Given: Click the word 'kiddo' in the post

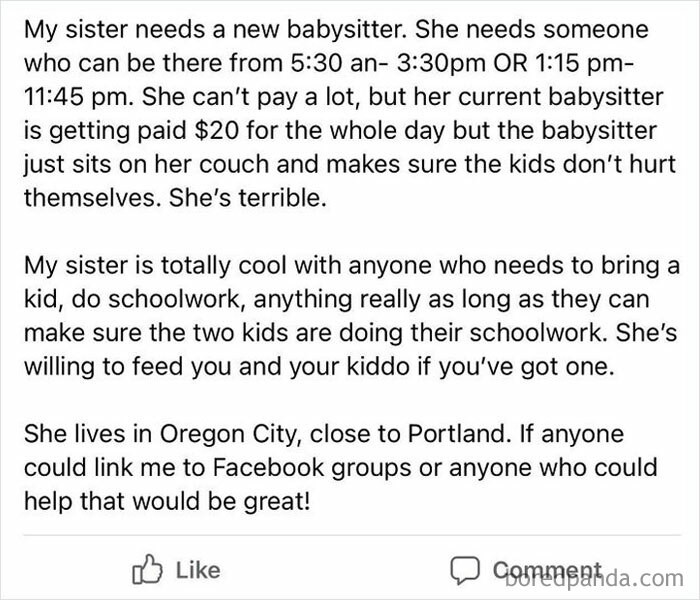Looking at the screenshot, I should [x=378, y=367].
